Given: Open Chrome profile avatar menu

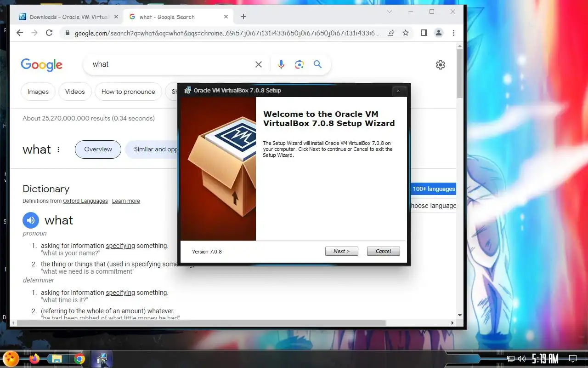Looking at the screenshot, I should click(439, 33).
